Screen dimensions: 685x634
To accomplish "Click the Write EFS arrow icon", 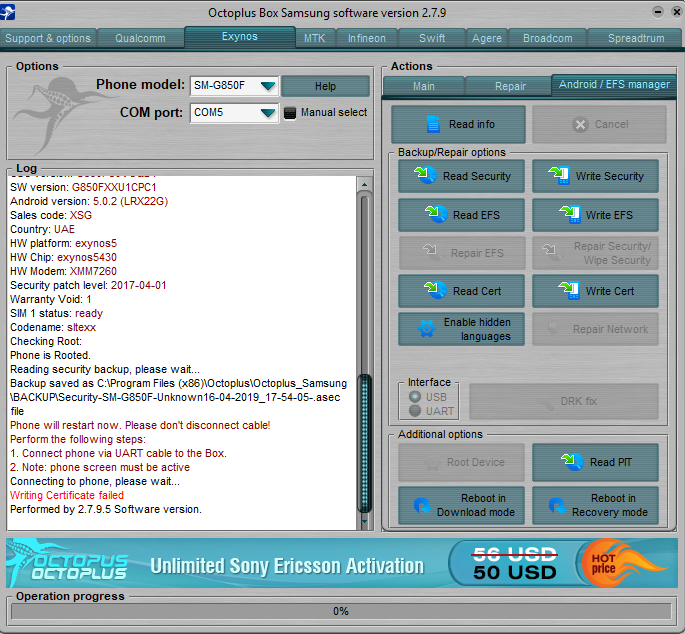I will click(x=570, y=214).
